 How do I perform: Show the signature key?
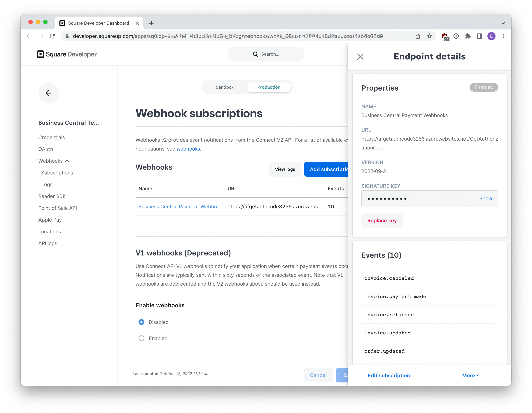[x=485, y=199]
